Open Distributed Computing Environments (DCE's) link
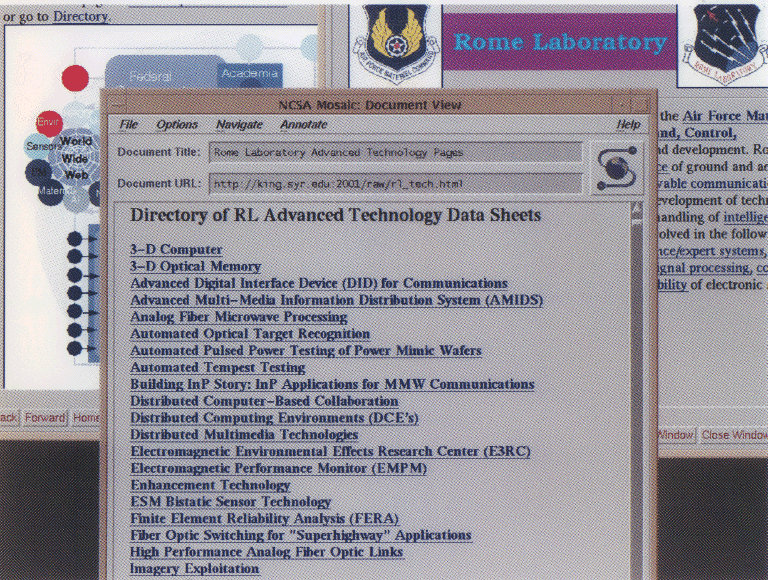Viewport: 768px width, 580px height. tap(274, 417)
